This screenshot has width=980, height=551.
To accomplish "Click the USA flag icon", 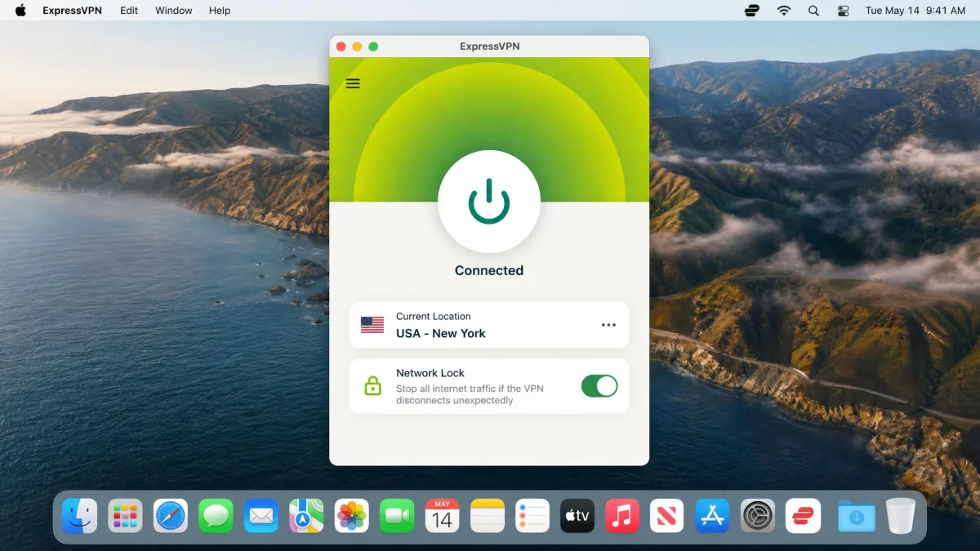I will (372, 325).
